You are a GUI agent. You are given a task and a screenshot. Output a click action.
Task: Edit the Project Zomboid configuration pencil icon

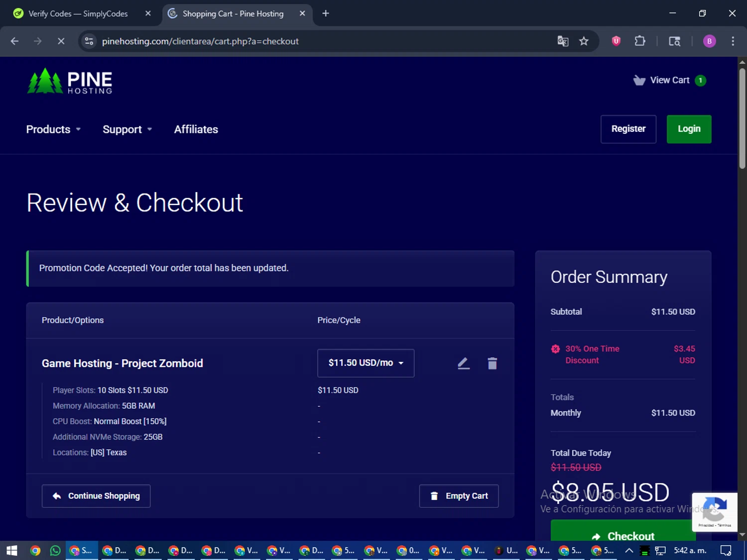pyautogui.click(x=464, y=363)
